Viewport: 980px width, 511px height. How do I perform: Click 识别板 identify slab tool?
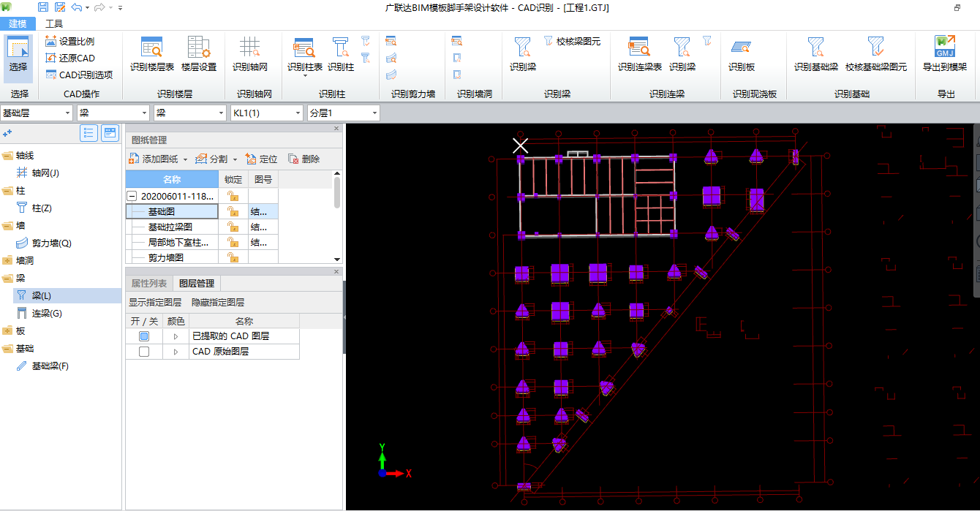pos(741,55)
